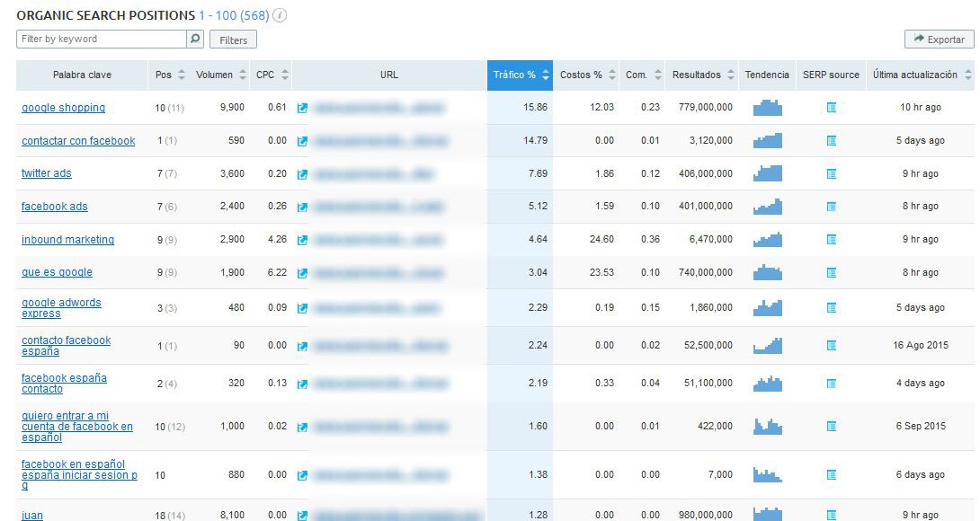View SERP source icon for que es google row
This screenshot has height=521, width=980.
click(832, 272)
